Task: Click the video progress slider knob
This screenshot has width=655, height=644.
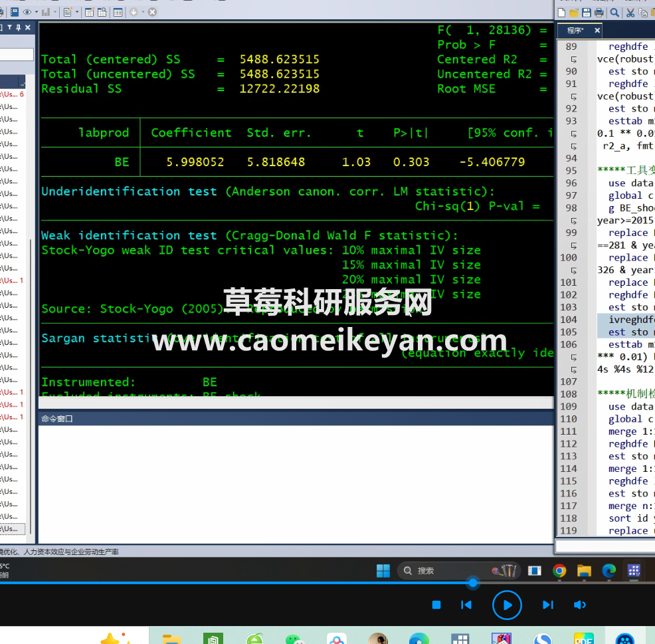Action: pos(473,583)
